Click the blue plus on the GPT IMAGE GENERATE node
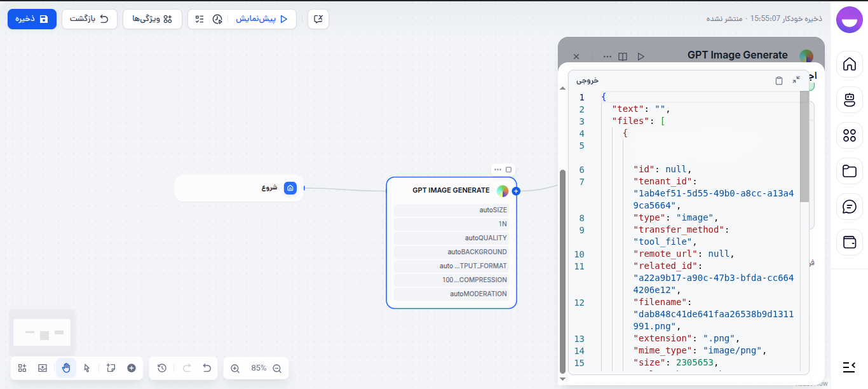The width and height of the screenshot is (868, 389). point(516,191)
